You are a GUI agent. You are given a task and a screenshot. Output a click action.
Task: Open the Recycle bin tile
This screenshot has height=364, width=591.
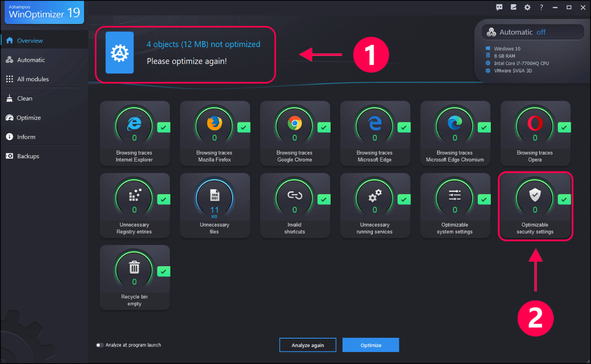[134, 277]
